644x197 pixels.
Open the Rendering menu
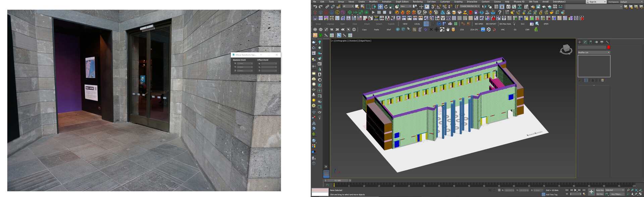(417, 2)
